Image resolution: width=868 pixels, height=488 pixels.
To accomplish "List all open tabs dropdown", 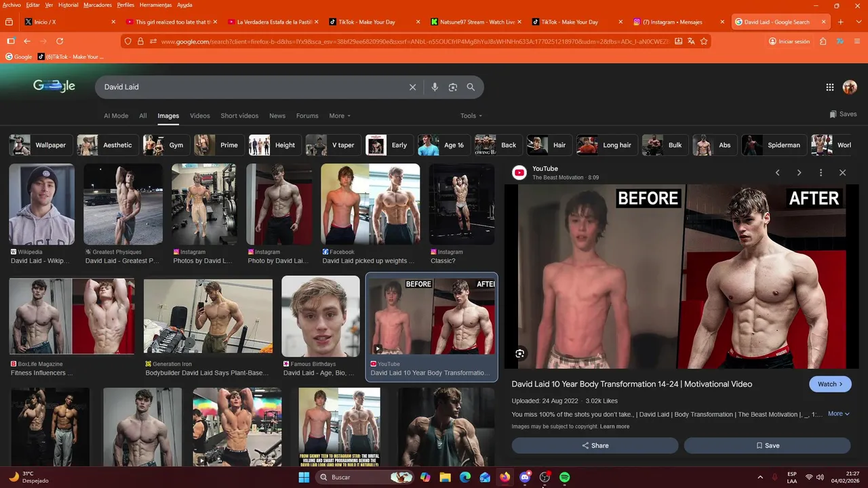I will coord(859,22).
